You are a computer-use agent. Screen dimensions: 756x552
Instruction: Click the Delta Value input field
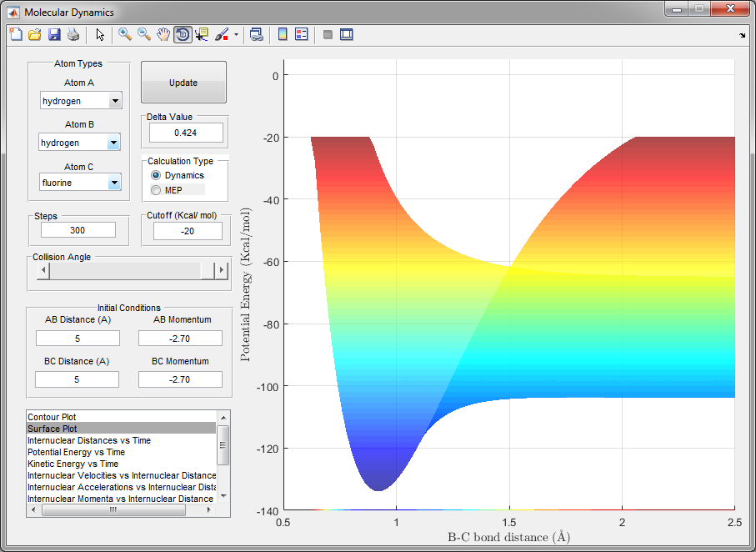pyautogui.click(x=186, y=133)
